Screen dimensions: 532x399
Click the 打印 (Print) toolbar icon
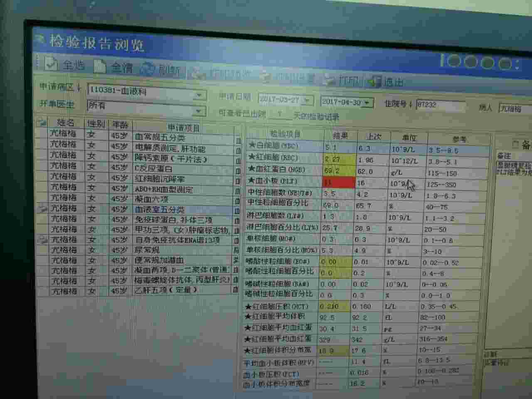click(x=330, y=79)
